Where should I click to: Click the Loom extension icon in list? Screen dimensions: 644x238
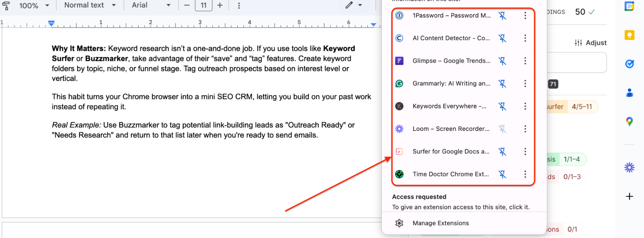click(399, 129)
